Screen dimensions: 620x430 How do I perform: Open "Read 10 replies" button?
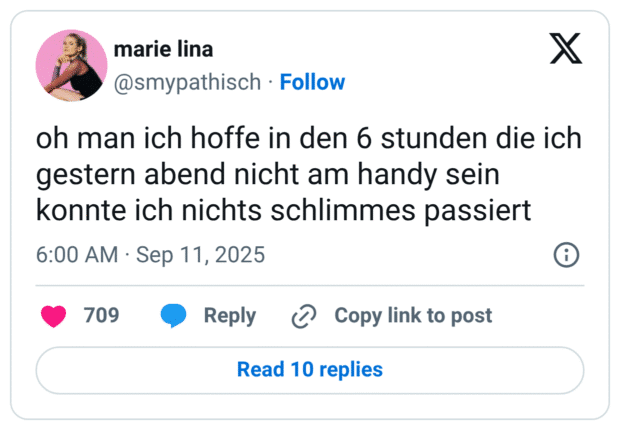coord(310,370)
